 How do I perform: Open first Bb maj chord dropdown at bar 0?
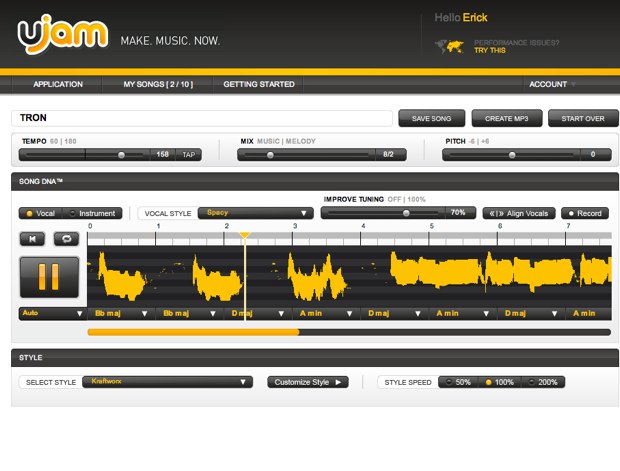pos(121,314)
